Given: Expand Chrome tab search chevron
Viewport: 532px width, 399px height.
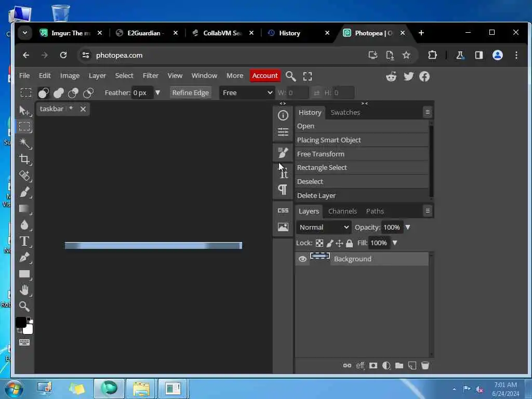Looking at the screenshot, I should [25, 33].
